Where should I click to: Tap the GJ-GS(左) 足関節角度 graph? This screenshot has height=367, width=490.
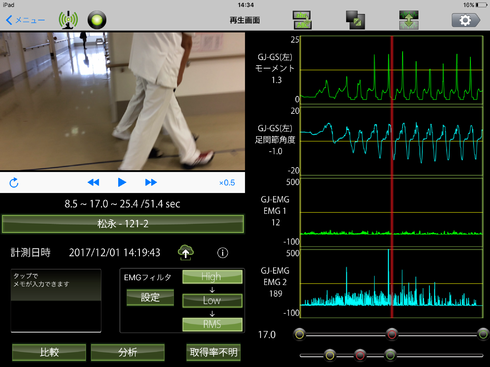click(392, 141)
